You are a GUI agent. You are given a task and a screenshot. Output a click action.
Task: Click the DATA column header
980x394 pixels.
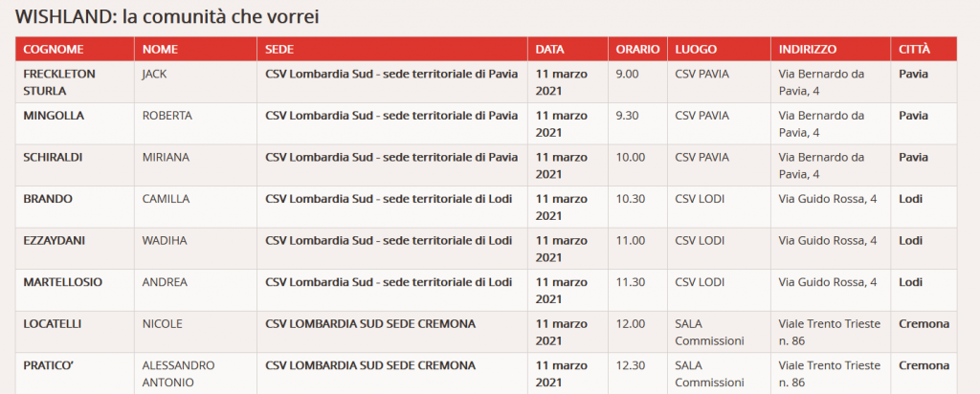[549, 49]
